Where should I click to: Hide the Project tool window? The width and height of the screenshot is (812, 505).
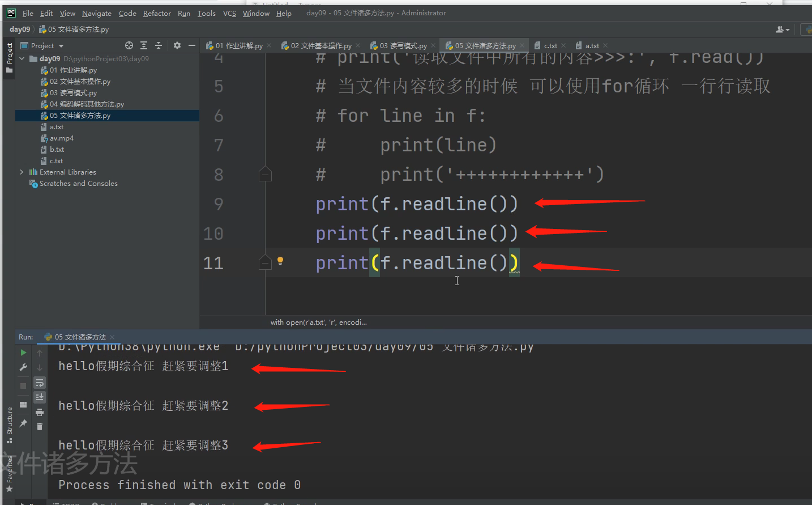click(192, 45)
